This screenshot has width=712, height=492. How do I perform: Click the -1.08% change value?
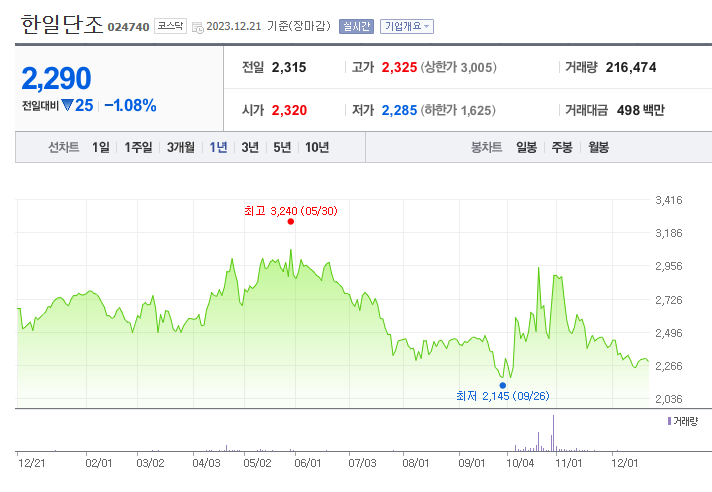tap(130, 105)
